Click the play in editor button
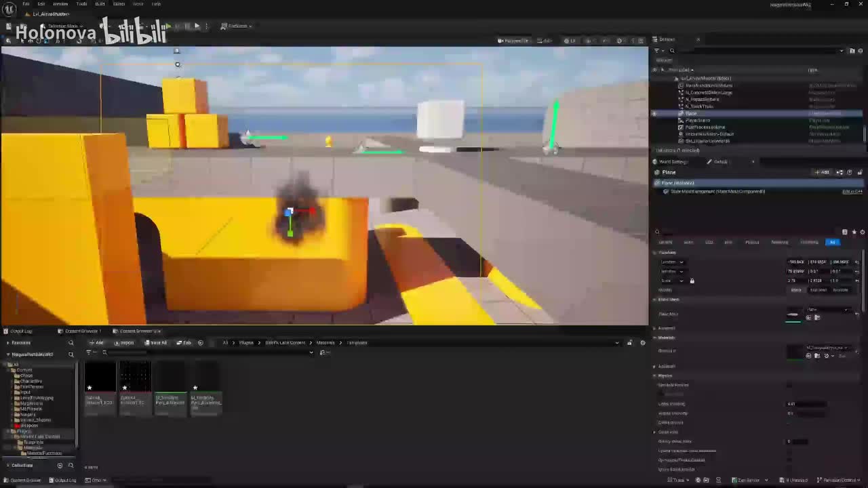 coord(167,26)
